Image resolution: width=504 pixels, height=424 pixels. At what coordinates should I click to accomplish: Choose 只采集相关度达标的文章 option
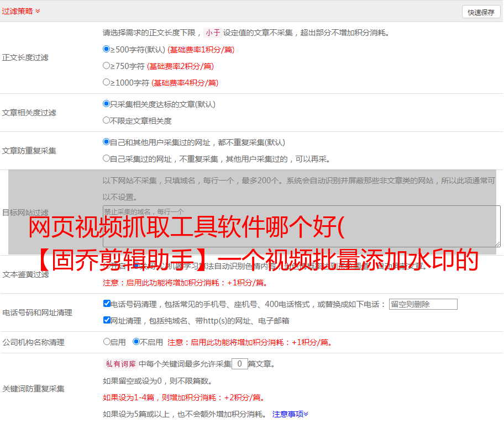107,104
